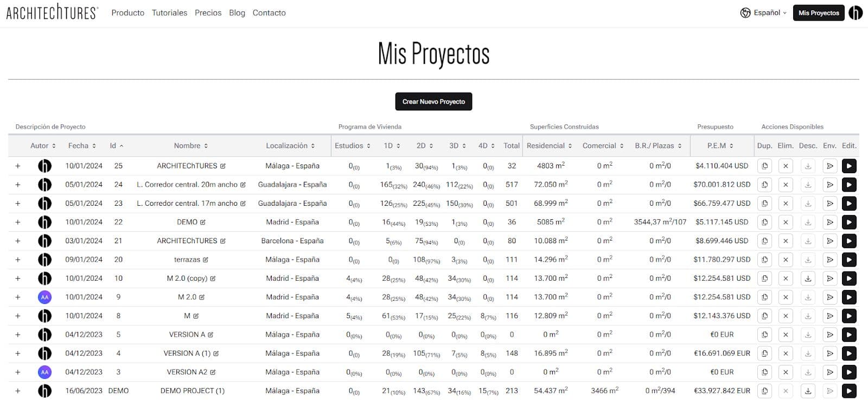
Task: Go to the Precios page
Action: [208, 12]
